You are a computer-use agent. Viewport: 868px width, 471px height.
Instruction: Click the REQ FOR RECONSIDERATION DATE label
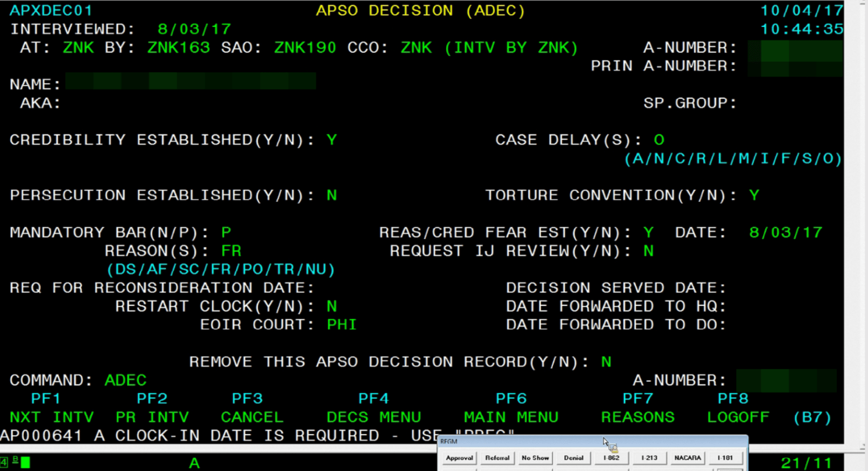tap(162, 288)
